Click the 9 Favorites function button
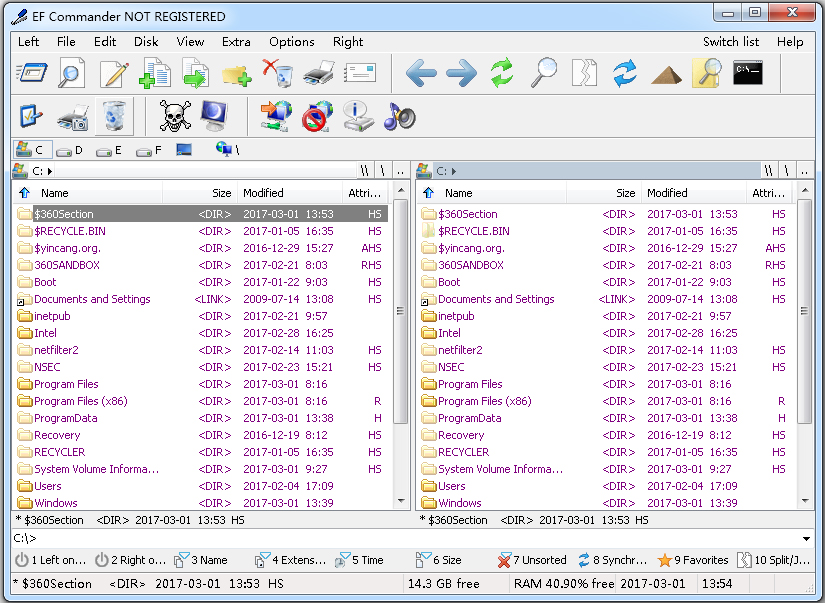Viewport: 825px width, 603px height. click(x=693, y=560)
